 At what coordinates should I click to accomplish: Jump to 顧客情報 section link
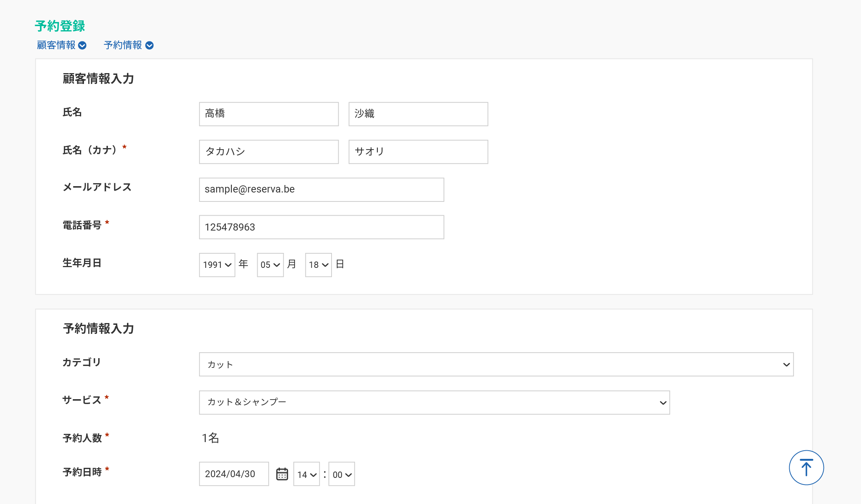pos(56,45)
